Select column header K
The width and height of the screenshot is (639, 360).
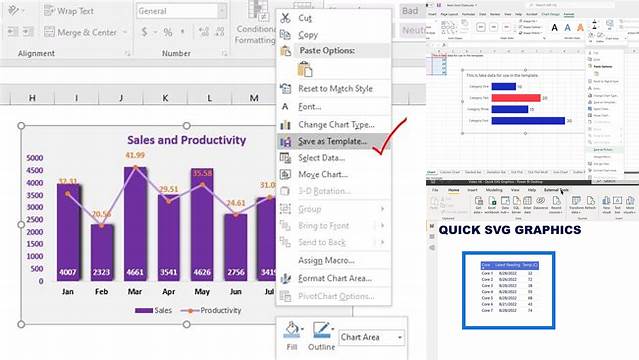(x=165, y=98)
